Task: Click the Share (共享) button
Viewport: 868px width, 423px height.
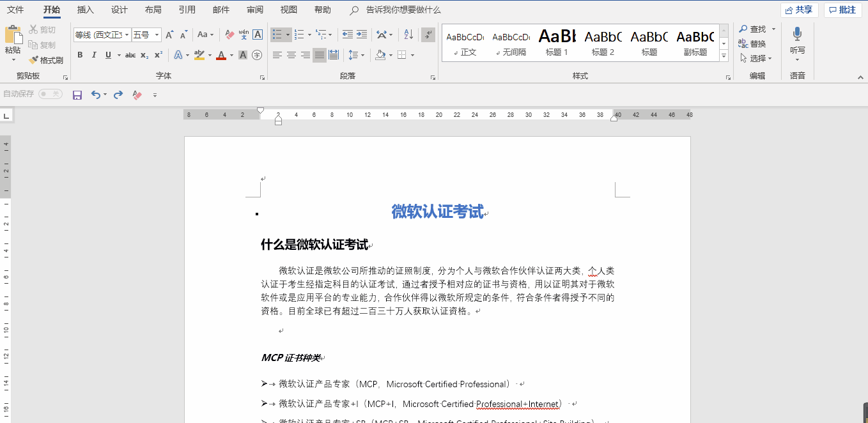Action: 799,10
